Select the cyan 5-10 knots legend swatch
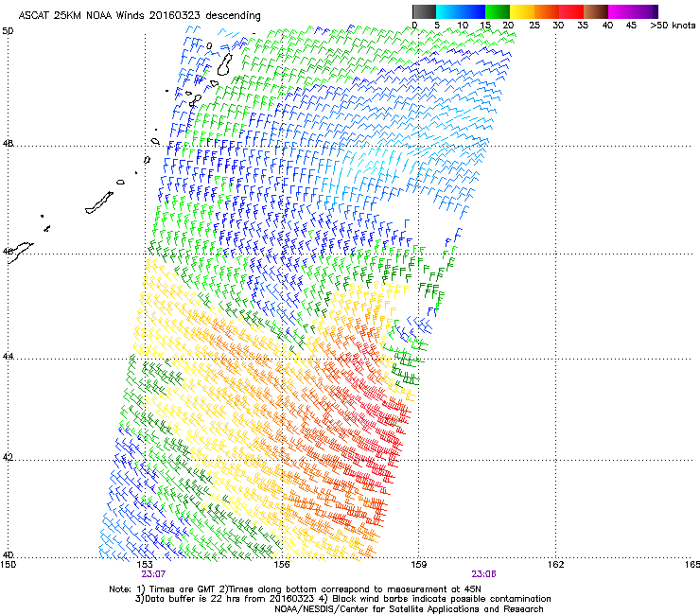Image resolution: width=700 pixels, height=615 pixels. click(448, 11)
